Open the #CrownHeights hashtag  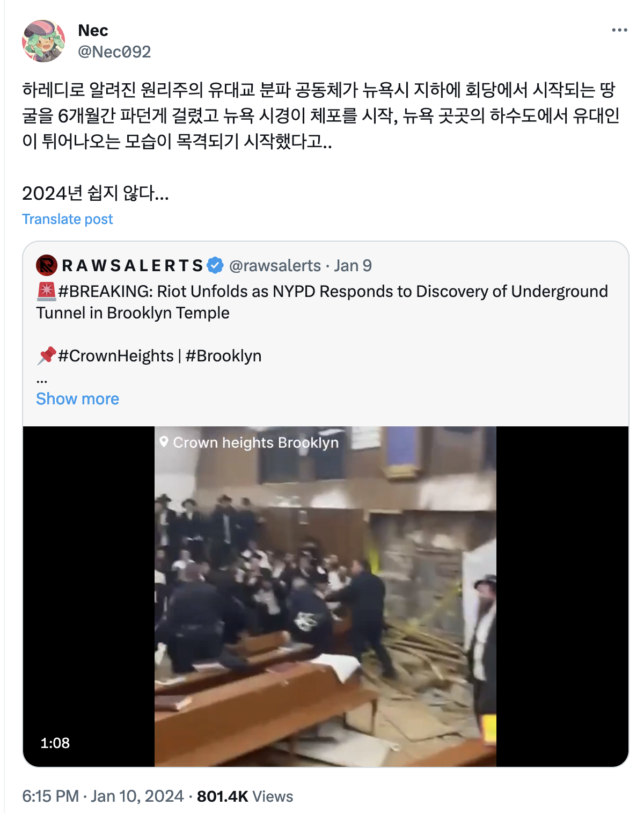(x=116, y=355)
